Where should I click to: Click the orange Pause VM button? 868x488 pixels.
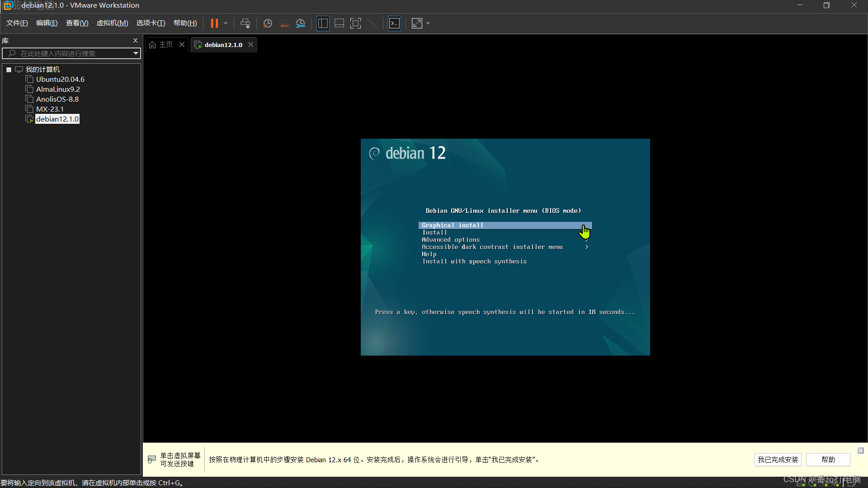tap(214, 23)
